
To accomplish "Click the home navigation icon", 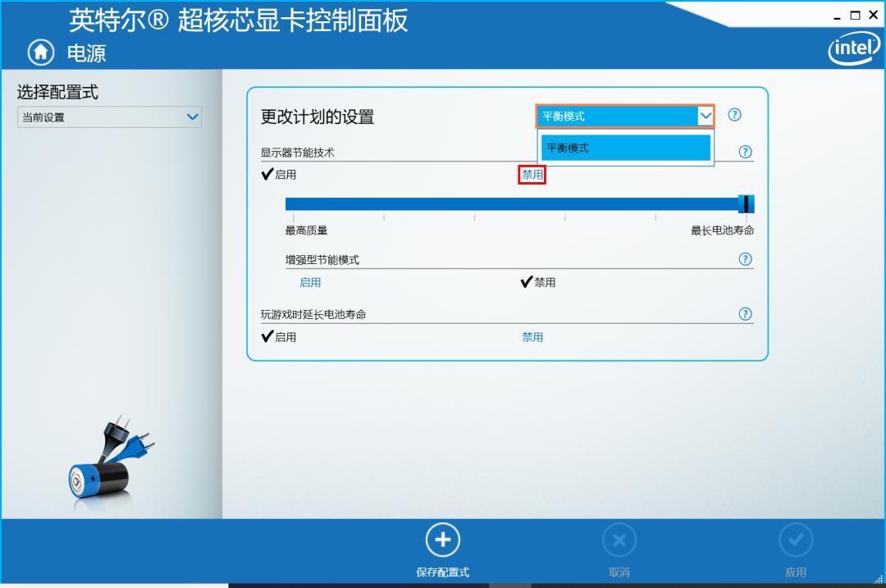I will coord(40,52).
